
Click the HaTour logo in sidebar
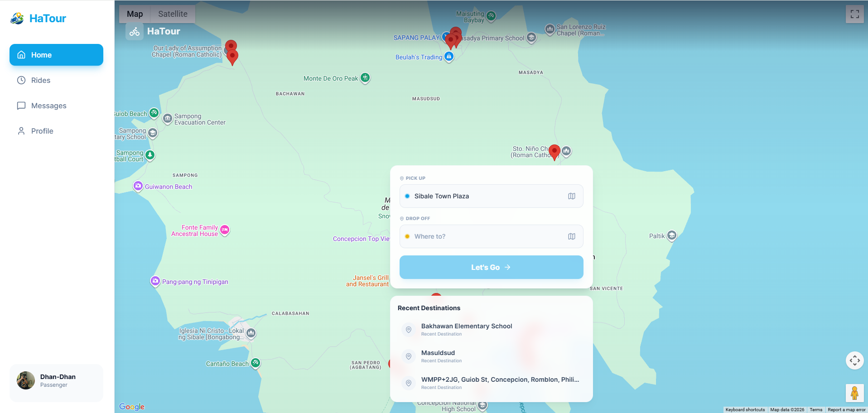tap(39, 18)
